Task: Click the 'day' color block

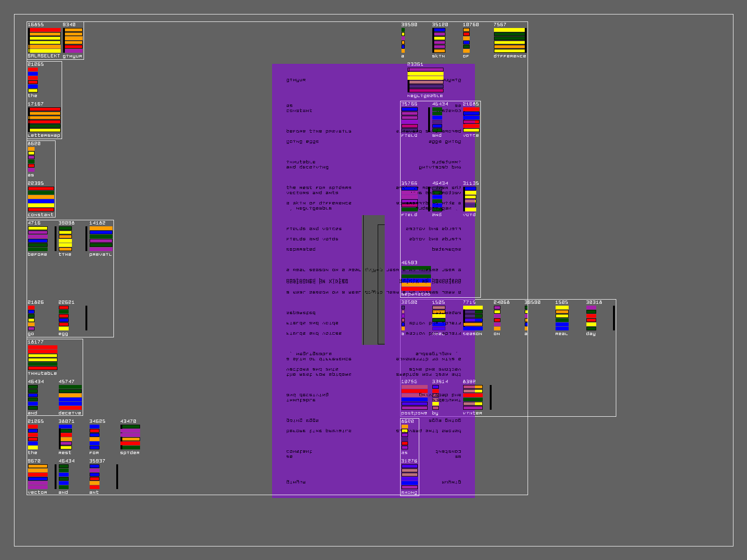Action: (x=591, y=318)
